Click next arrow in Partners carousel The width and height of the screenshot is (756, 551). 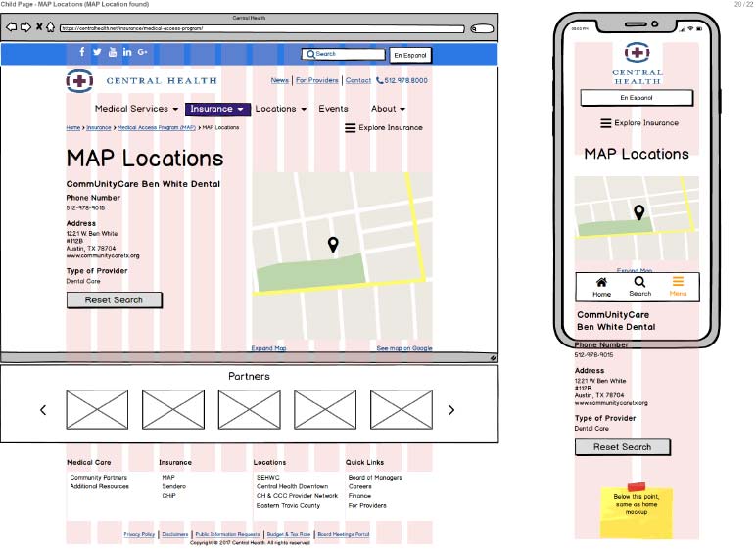click(x=451, y=410)
